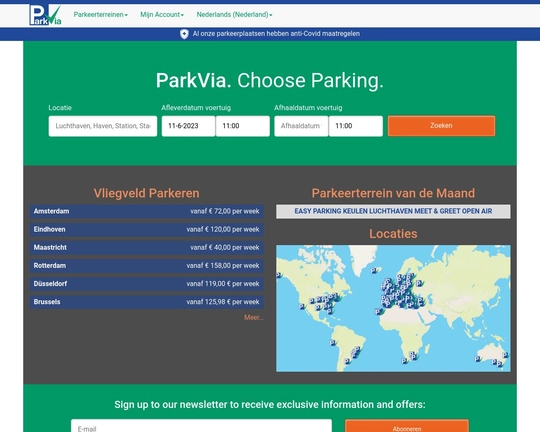This screenshot has width=540, height=432.
Task: Click the anti-Covid shield icon
Action: 184,34
